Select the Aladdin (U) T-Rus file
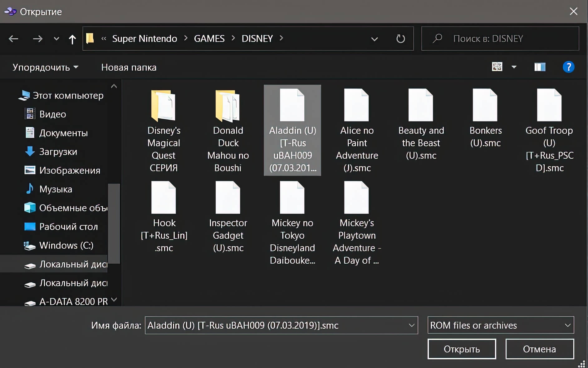Image resolution: width=588 pixels, height=368 pixels. (x=292, y=130)
